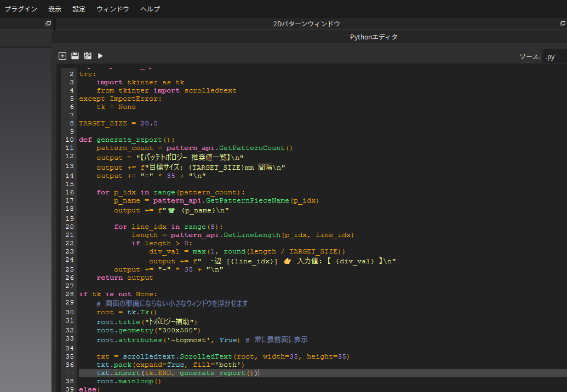Click the ソース .py file field
Viewport: 567px width, 392px height.
pos(555,57)
